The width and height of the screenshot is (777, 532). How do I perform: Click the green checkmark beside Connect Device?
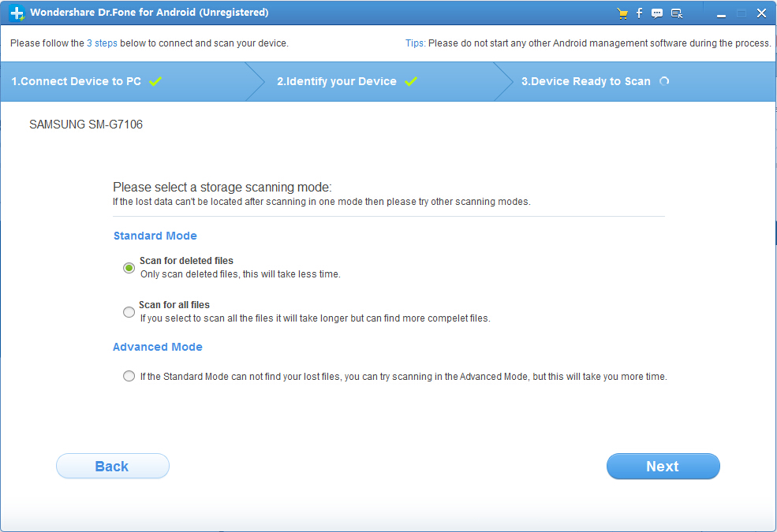click(x=155, y=81)
